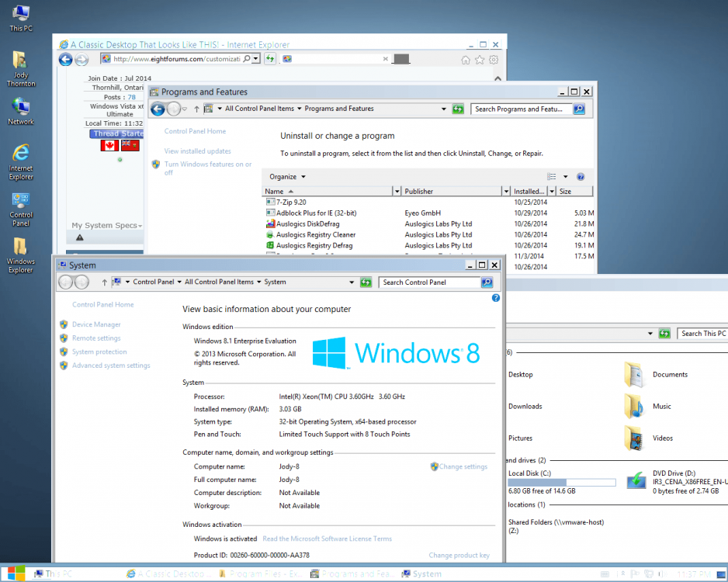Open the This PC desktop icon
728x582 pixels.
[21, 18]
